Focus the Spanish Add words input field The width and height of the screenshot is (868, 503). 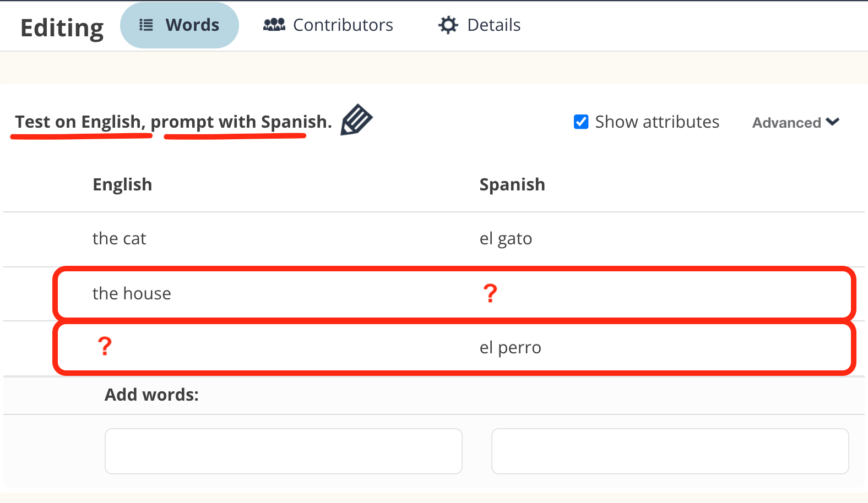670,451
